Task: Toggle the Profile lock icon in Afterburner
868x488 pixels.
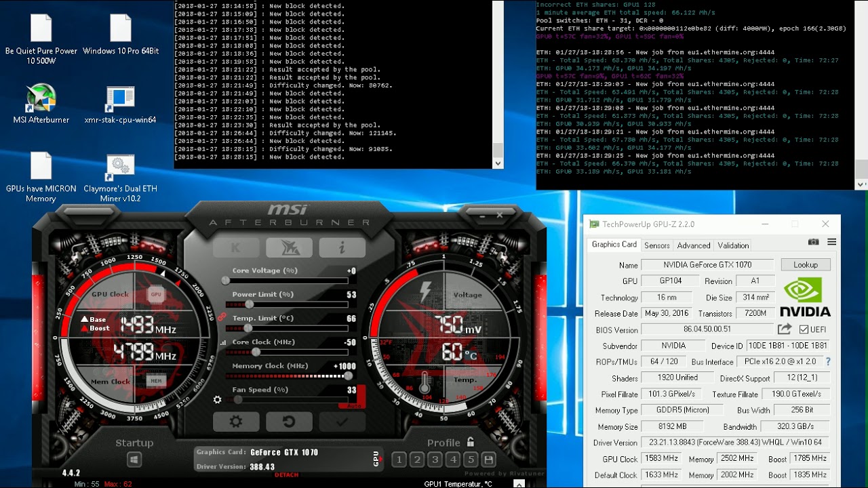Action: pos(470,442)
